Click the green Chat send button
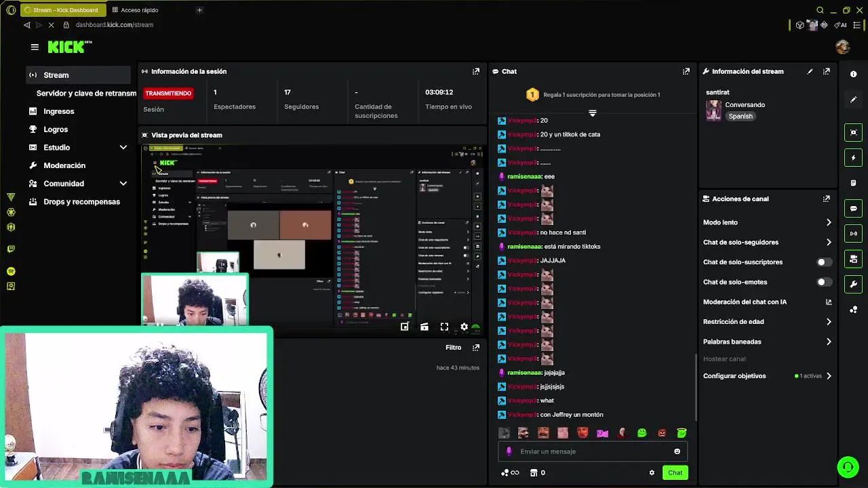 (x=675, y=472)
